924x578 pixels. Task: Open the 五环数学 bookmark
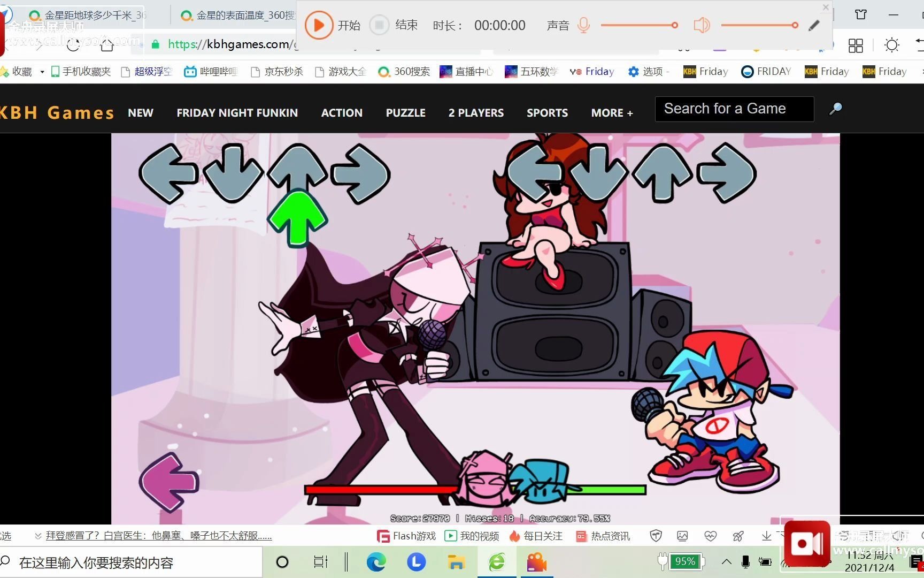[x=532, y=72]
